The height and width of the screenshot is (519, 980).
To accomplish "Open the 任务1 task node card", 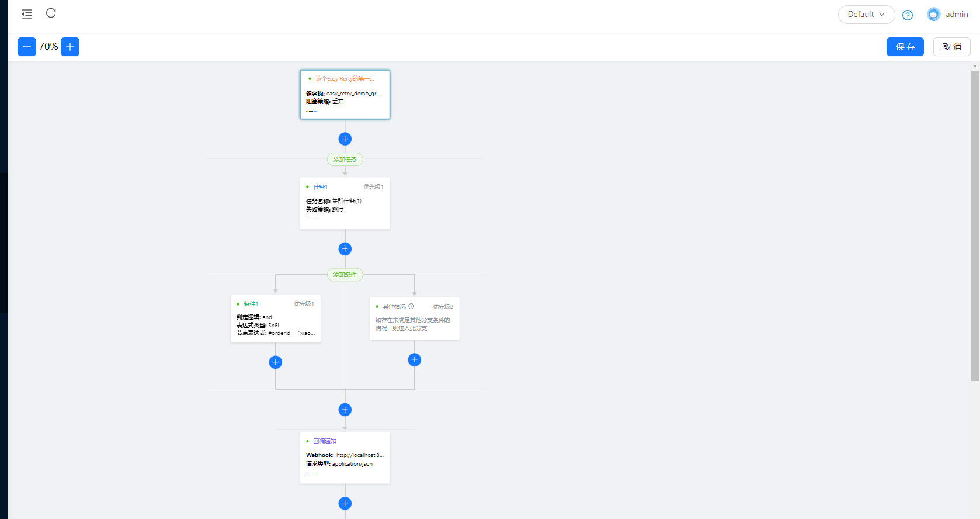I will pos(345,203).
